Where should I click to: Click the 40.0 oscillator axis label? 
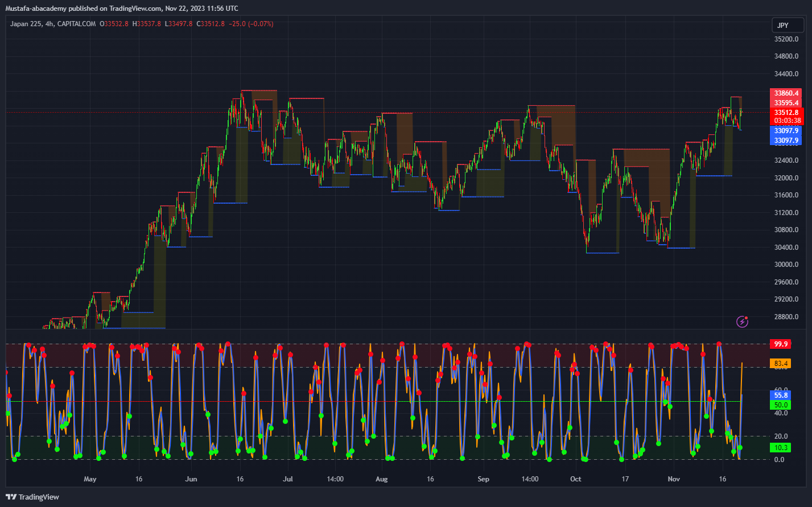pos(781,413)
